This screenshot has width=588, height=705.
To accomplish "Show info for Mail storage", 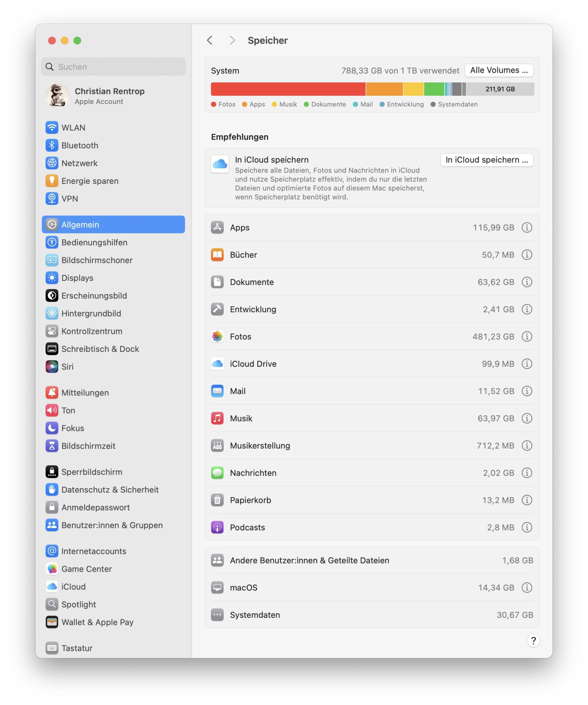I will tap(527, 391).
